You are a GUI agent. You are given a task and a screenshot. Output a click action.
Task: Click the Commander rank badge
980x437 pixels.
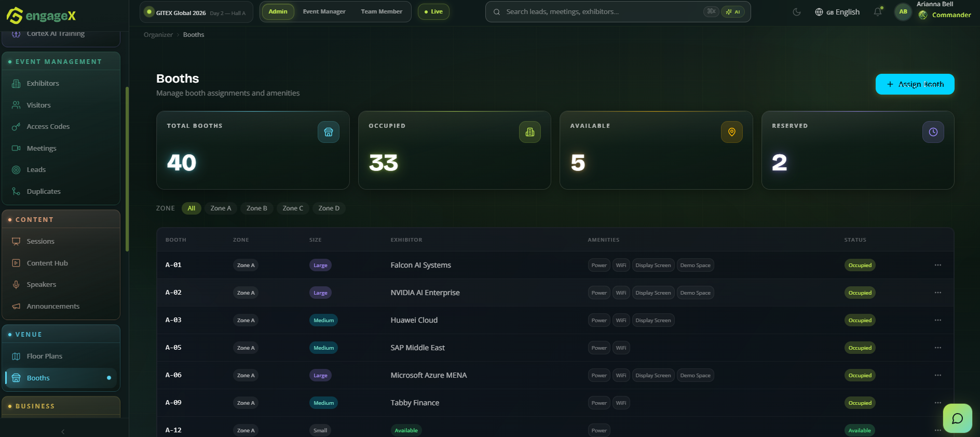point(945,15)
